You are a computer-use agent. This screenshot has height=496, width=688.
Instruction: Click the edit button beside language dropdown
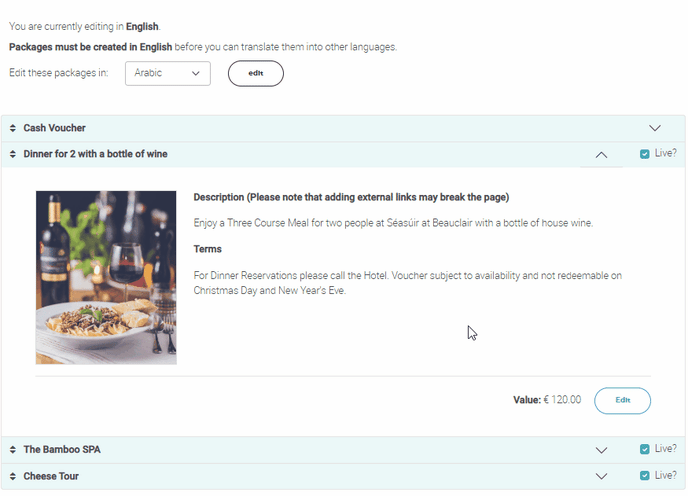pos(256,73)
